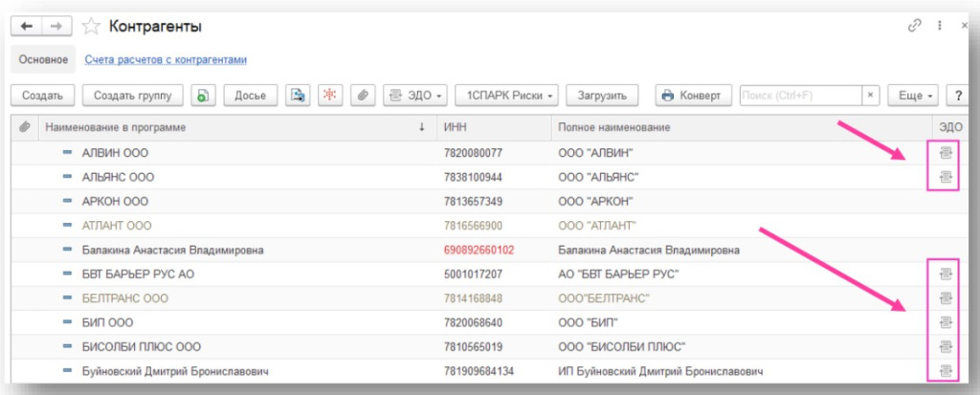Image resolution: width=980 pixels, height=395 pixels.
Task: Open the ЭДО dropdown menu
Action: tap(415, 96)
